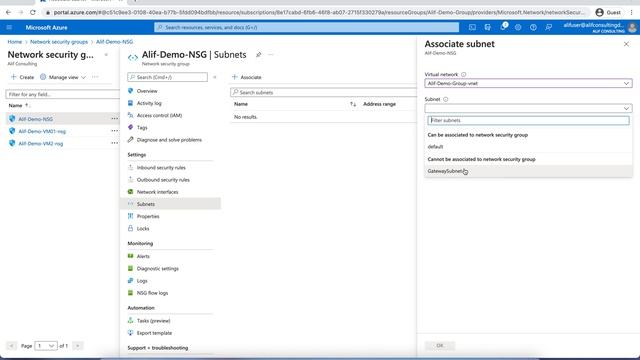
Task: Show info tooltip for Virtual network
Action: tap(463, 74)
